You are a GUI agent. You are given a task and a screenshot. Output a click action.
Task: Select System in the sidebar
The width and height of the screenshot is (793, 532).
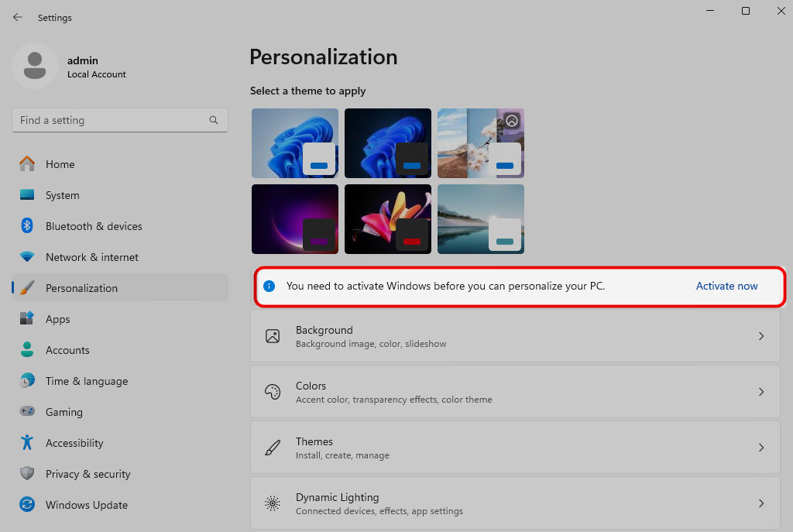(62, 195)
